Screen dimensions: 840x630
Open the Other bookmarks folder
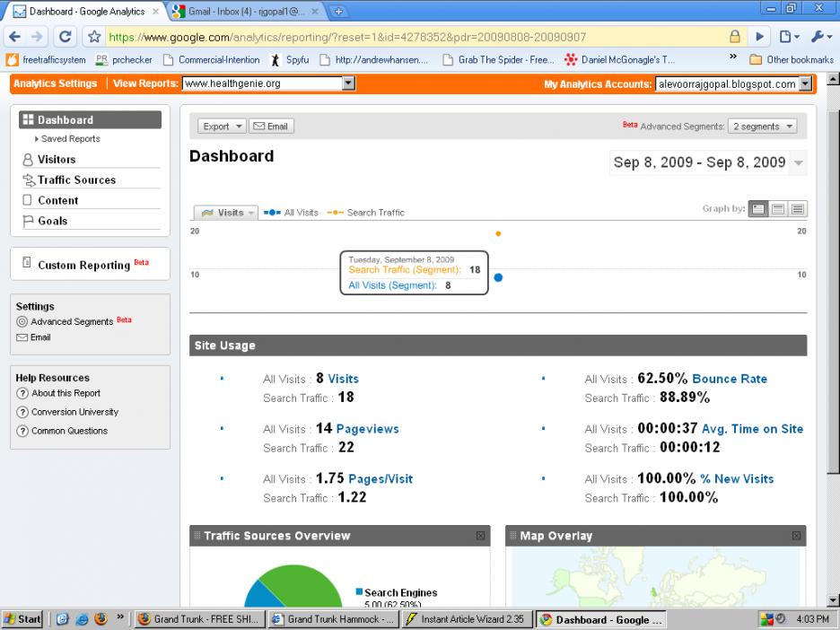click(792, 60)
